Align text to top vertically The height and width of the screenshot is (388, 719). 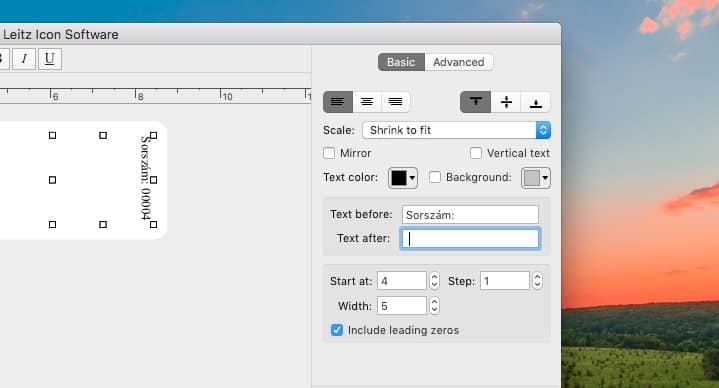476,102
